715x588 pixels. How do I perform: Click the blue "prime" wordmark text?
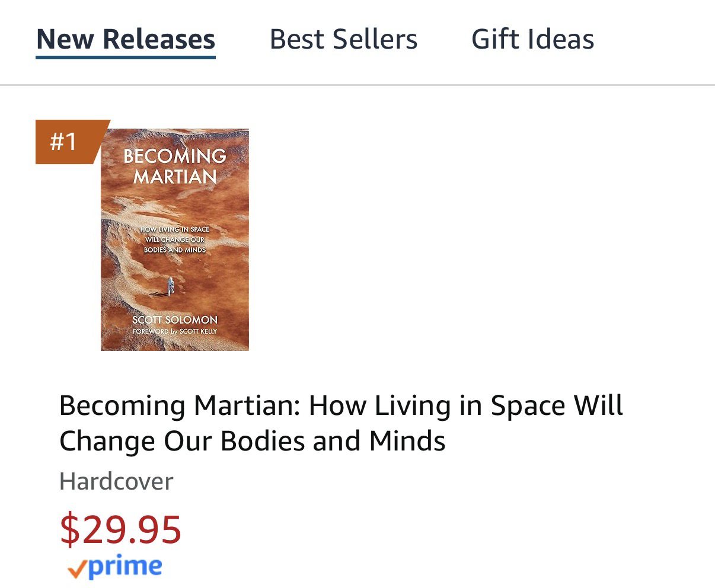click(125, 566)
